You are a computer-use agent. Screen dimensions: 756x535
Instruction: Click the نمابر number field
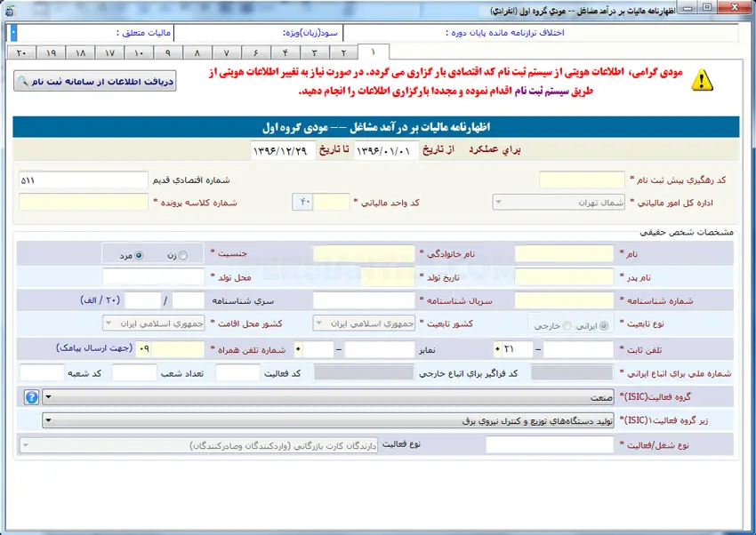(x=380, y=349)
